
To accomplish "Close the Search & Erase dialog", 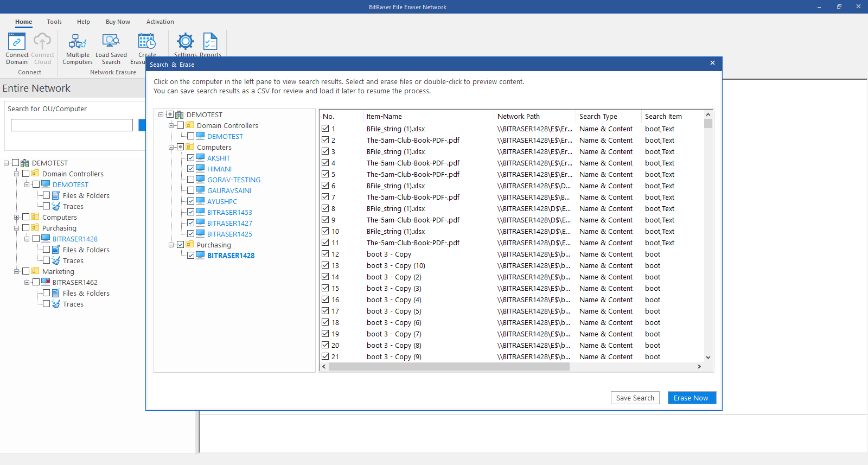I will (712, 63).
